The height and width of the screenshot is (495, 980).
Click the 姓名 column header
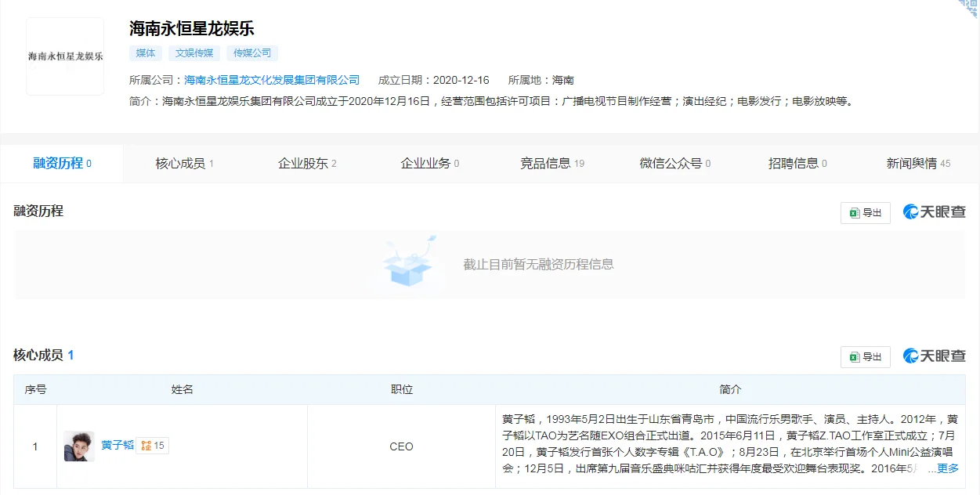pos(183,389)
